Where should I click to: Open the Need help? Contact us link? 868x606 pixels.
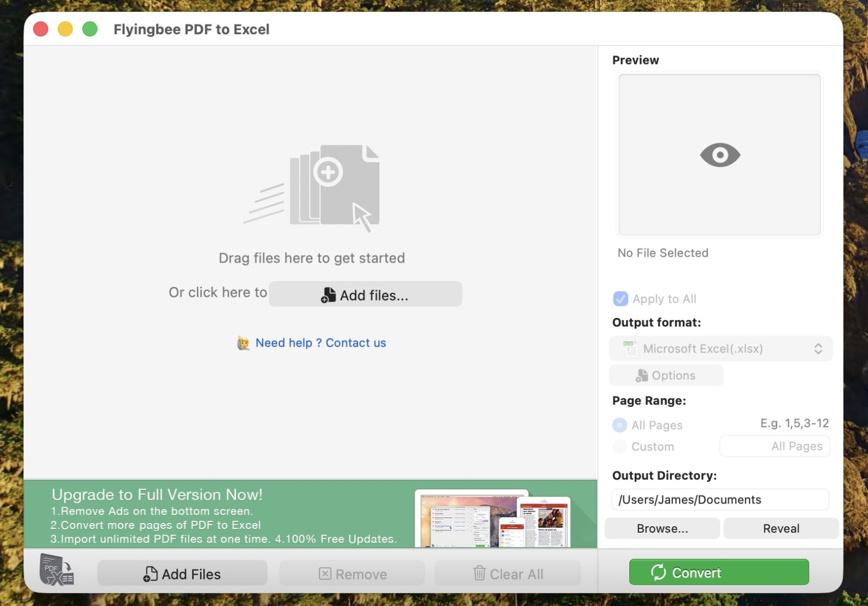pyautogui.click(x=320, y=343)
